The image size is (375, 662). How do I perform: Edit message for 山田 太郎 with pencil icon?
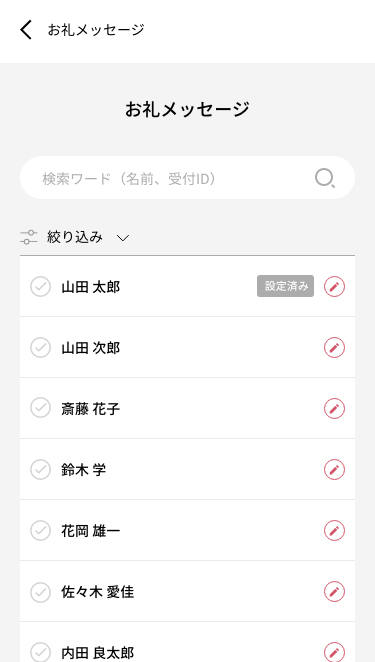(x=334, y=287)
